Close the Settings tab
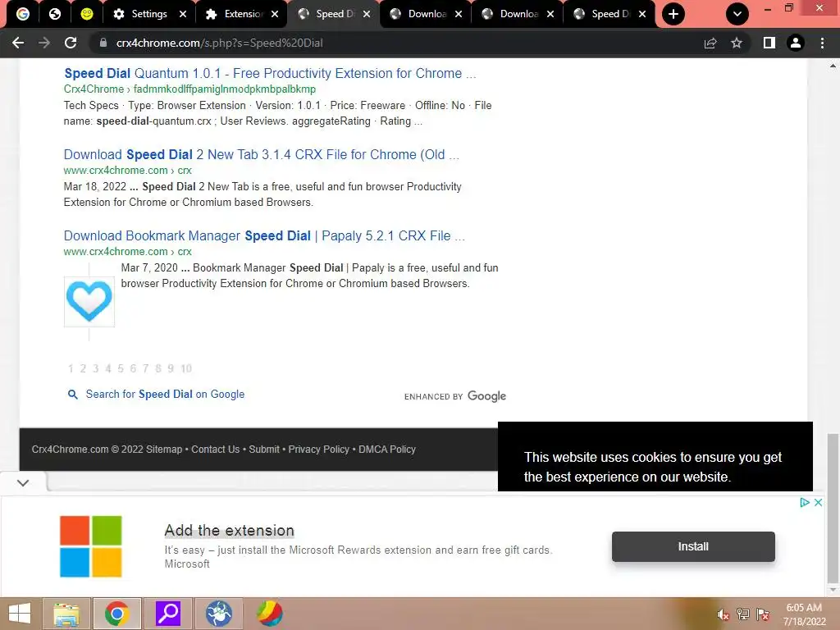This screenshot has width=840, height=630. 183,14
